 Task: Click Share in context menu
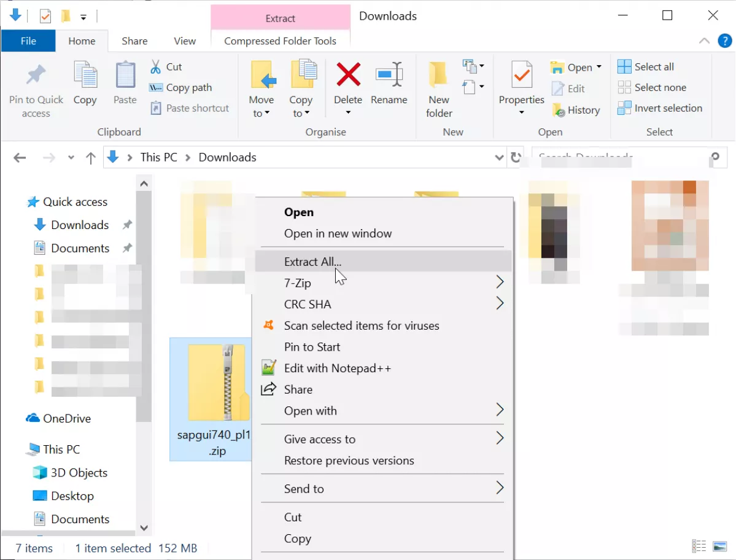click(384, 390)
